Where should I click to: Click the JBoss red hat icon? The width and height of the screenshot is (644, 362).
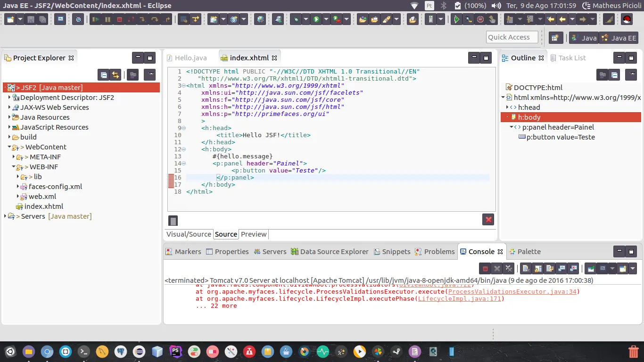point(627,20)
